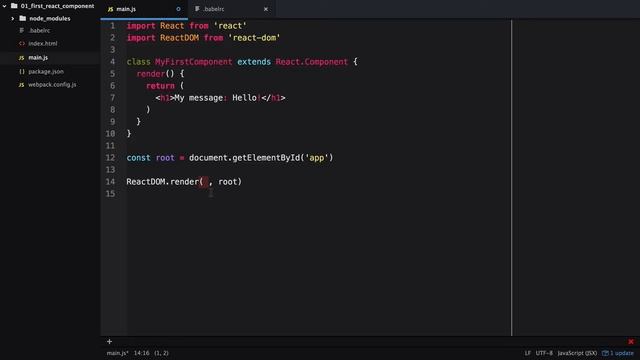
Task: Click the red X error icon
Action: [x=631, y=342]
